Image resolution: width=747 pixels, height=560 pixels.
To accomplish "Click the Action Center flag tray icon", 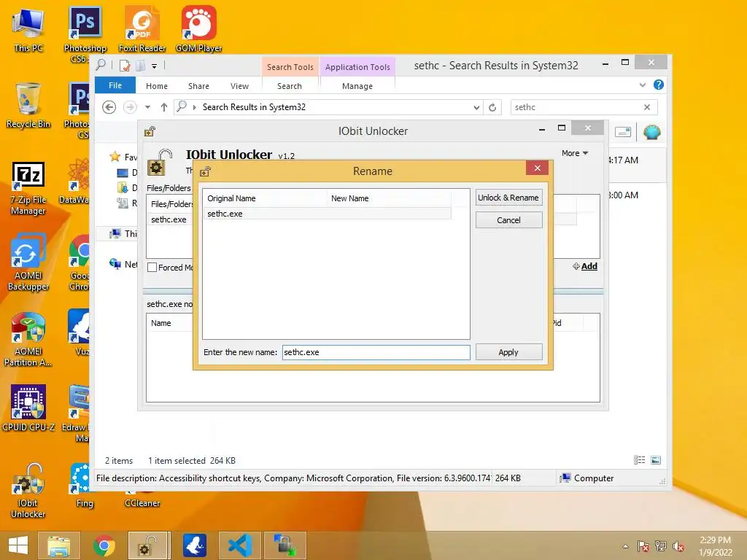I will tap(643, 547).
